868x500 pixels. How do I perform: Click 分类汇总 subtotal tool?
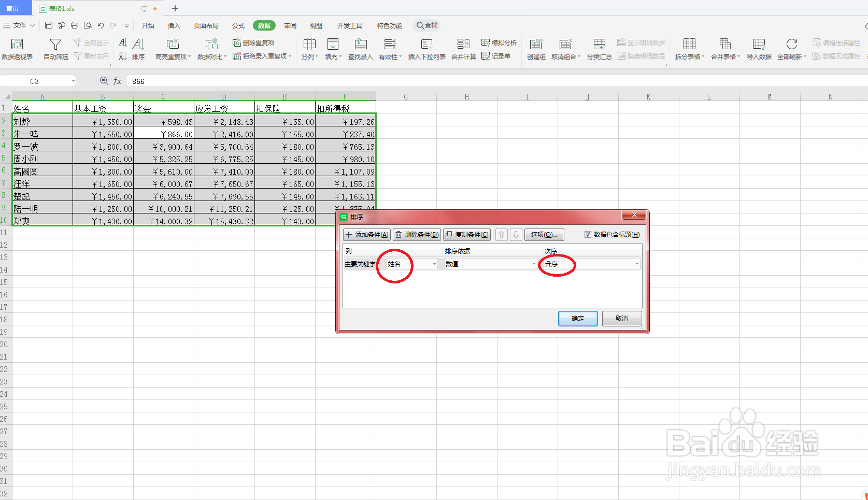click(600, 49)
